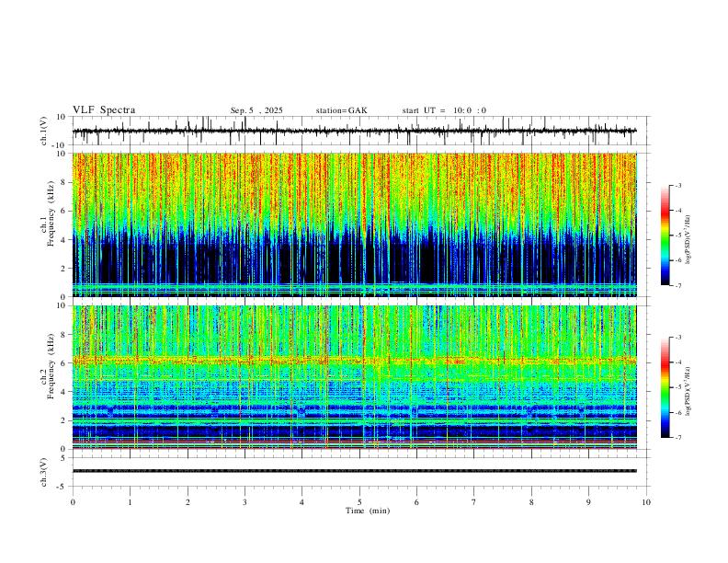Image resolution: width=728 pixels, height=563 pixels.
Task: Click the '-3' label on the upper colorbar
Action: pyautogui.click(x=678, y=185)
